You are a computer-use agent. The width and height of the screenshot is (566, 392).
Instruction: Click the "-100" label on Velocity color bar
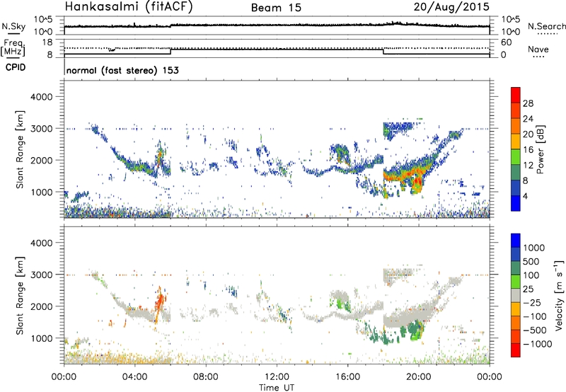pyautogui.click(x=533, y=316)
